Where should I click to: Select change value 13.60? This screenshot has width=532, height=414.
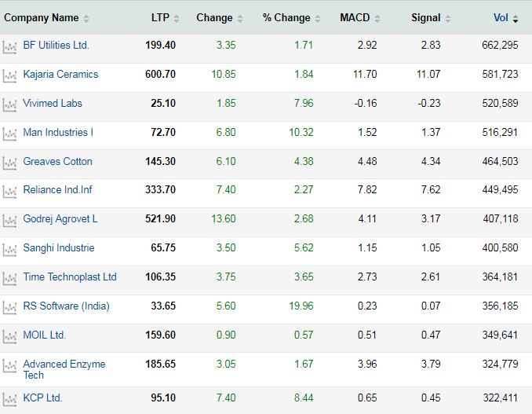tap(224, 219)
